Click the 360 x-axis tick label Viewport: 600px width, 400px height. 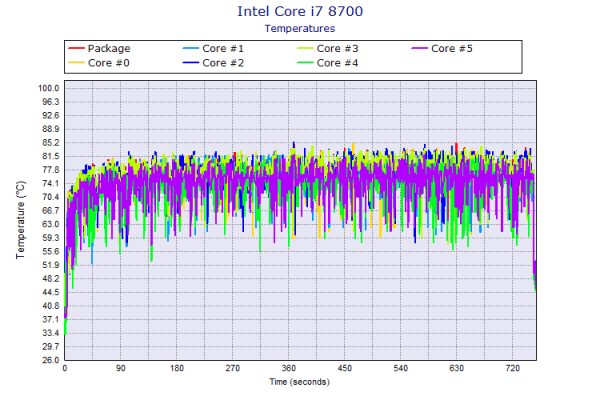pos(289,368)
